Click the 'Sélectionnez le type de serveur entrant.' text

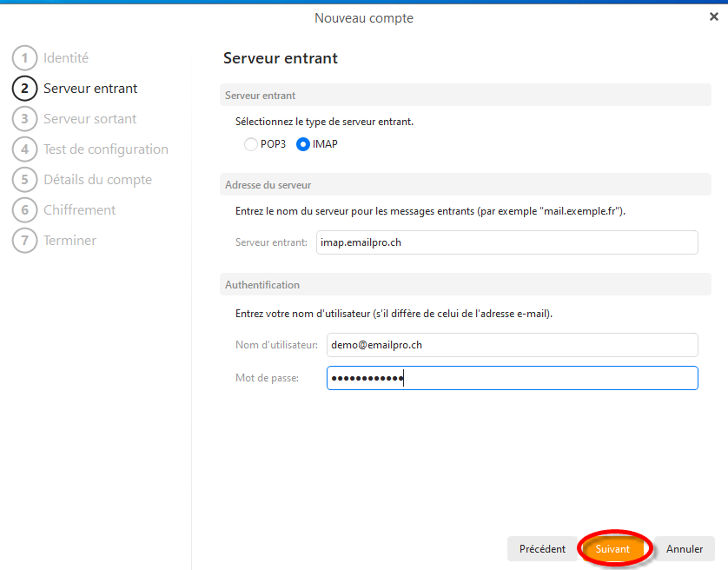(324, 122)
